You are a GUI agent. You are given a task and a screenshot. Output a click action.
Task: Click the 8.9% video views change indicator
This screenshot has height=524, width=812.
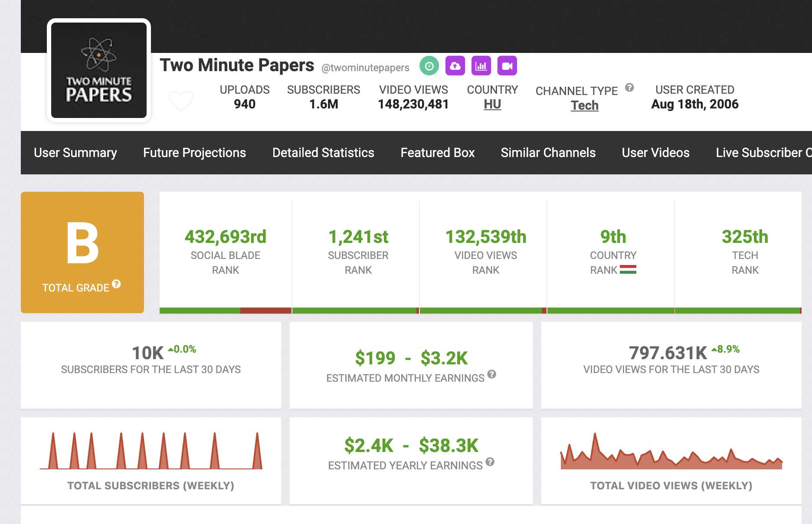coord(726,349)
